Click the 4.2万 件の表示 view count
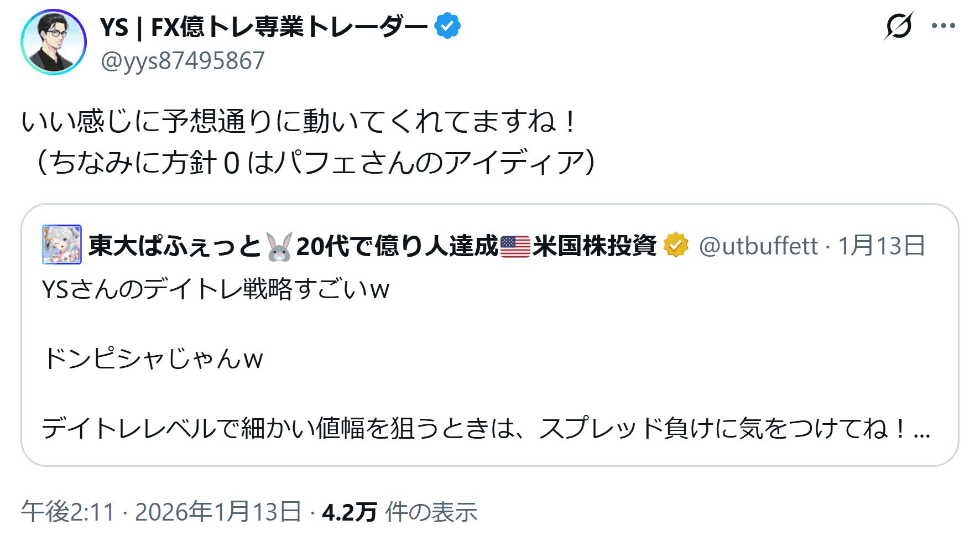This screenshot has width=980, height=551. click(399, 512)
